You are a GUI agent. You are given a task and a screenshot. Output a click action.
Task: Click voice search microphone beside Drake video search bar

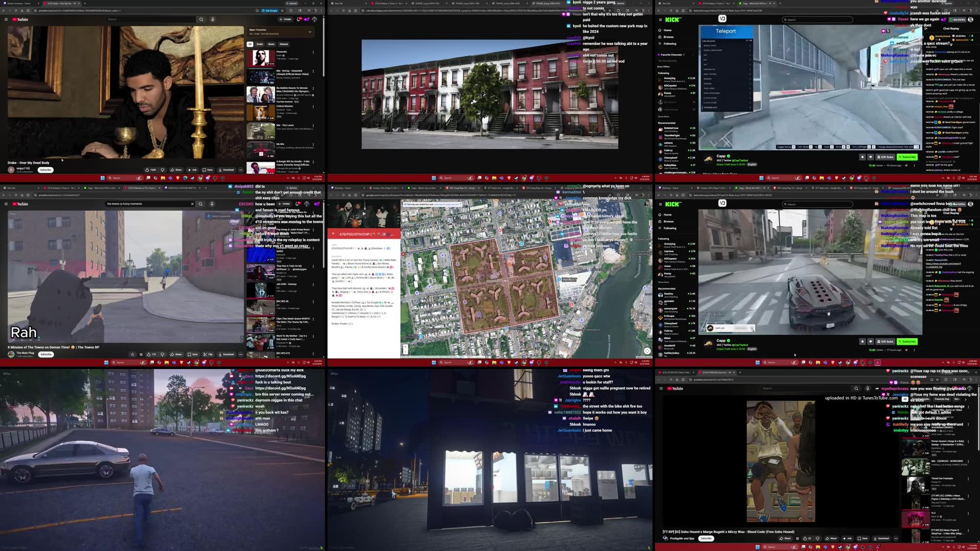[212, 19]
